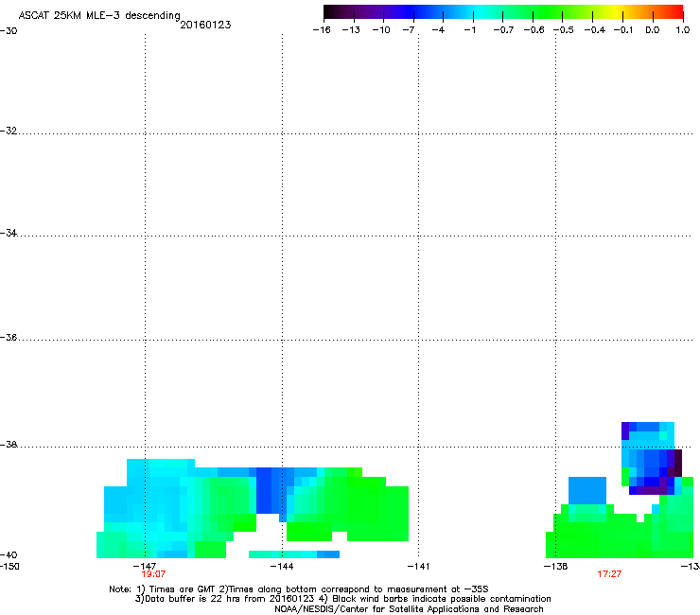Click the -0.1 color scale label
This screenshot has height=615, width=700.
[623, 30]
